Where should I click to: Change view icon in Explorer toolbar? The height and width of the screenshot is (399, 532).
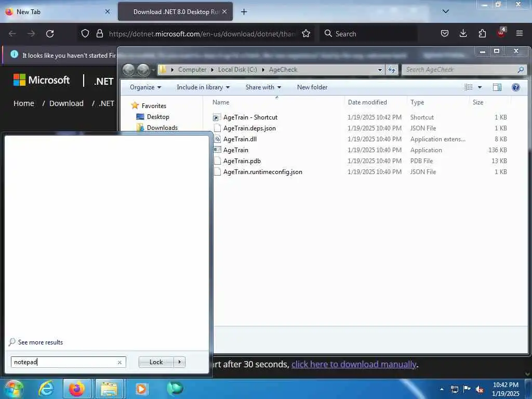pyautogui.click(x=469, y=87)
